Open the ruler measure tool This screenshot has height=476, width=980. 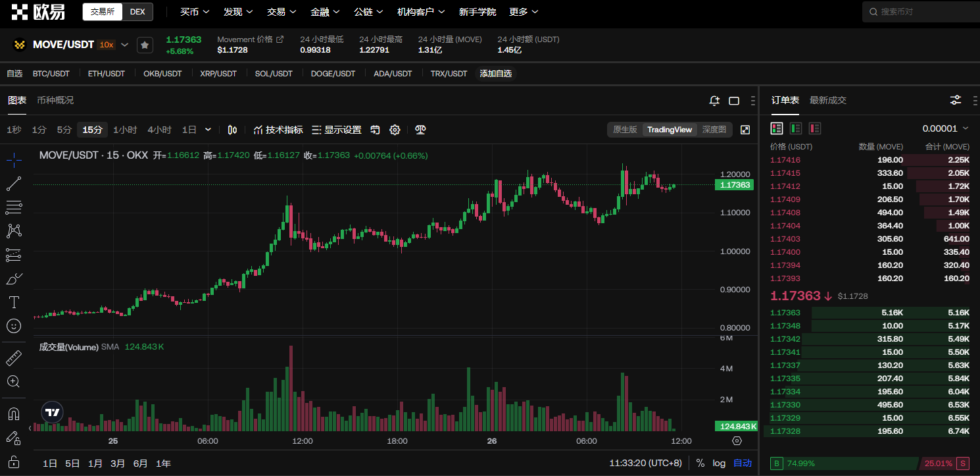click(x=14, y=358)
